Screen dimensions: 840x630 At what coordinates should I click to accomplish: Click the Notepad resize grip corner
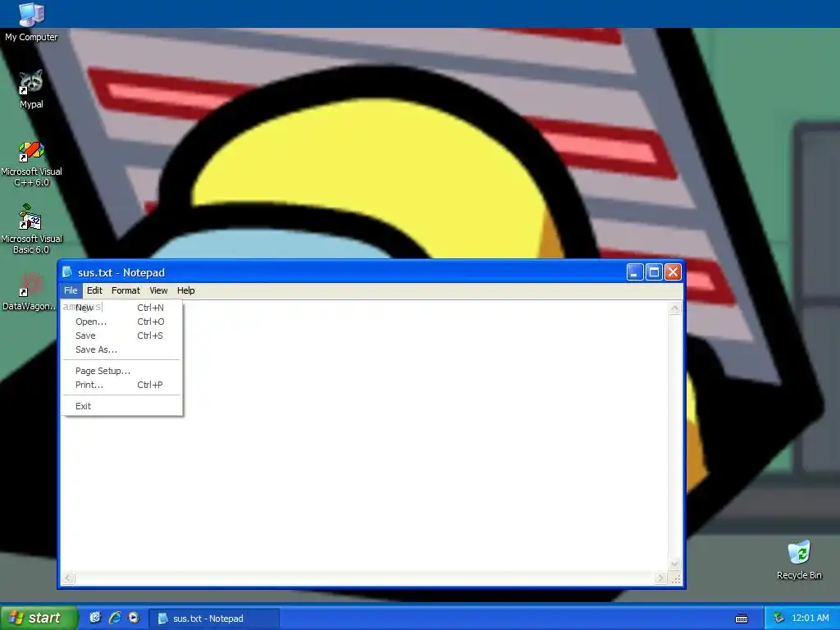coord(676,578)
